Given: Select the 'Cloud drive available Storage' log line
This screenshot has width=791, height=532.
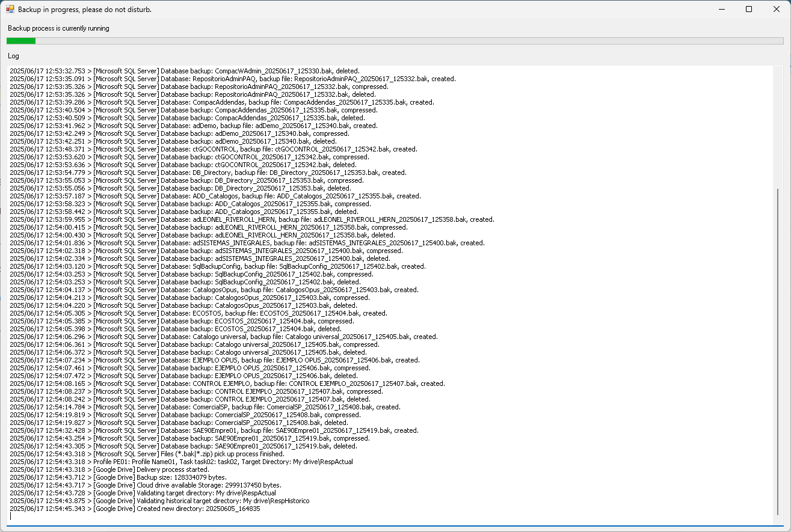Looking at the screenshot, I should click(x=146, y=485).
